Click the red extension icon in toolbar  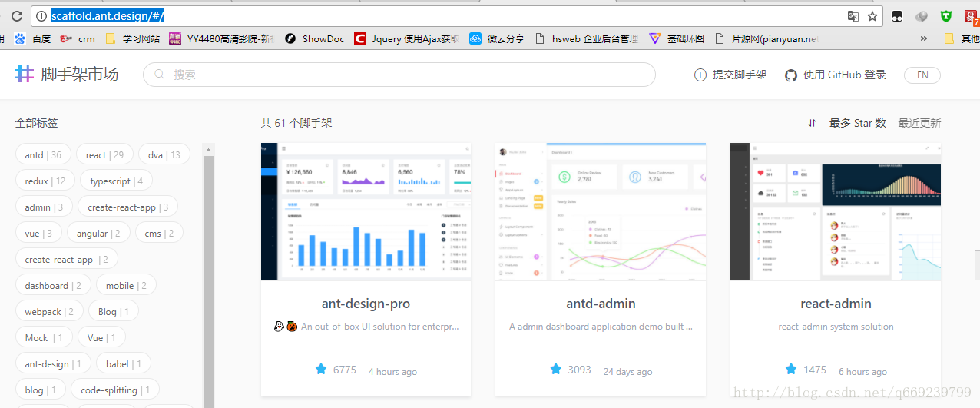coord(972,15)
